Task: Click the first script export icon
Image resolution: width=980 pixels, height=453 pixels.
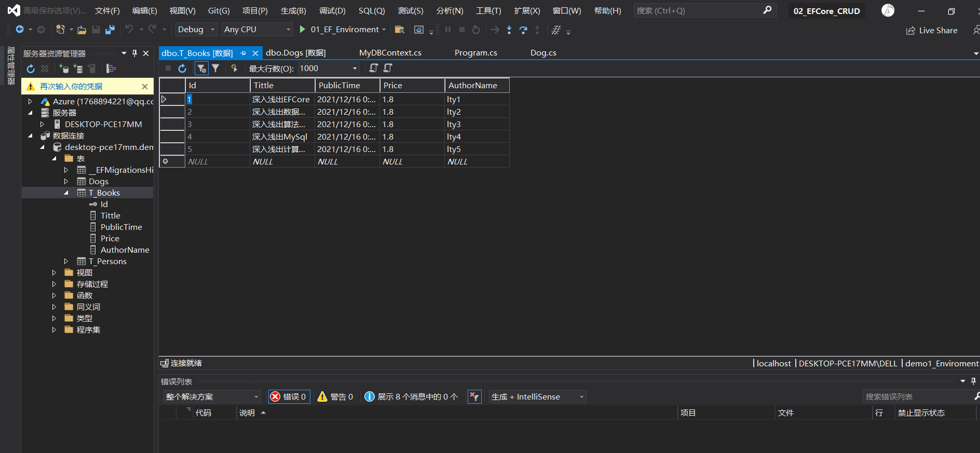Action: [373, 68]
